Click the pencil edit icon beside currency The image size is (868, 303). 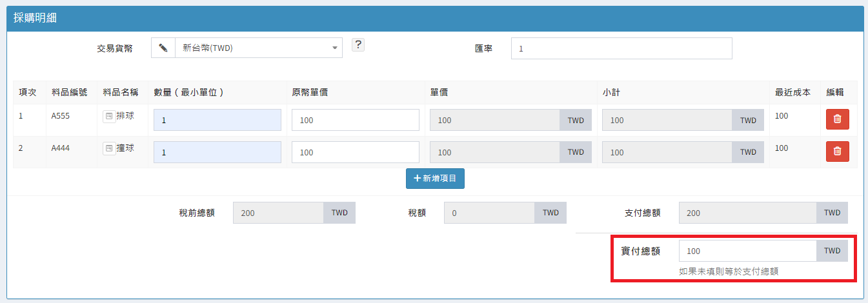point(163,48)
